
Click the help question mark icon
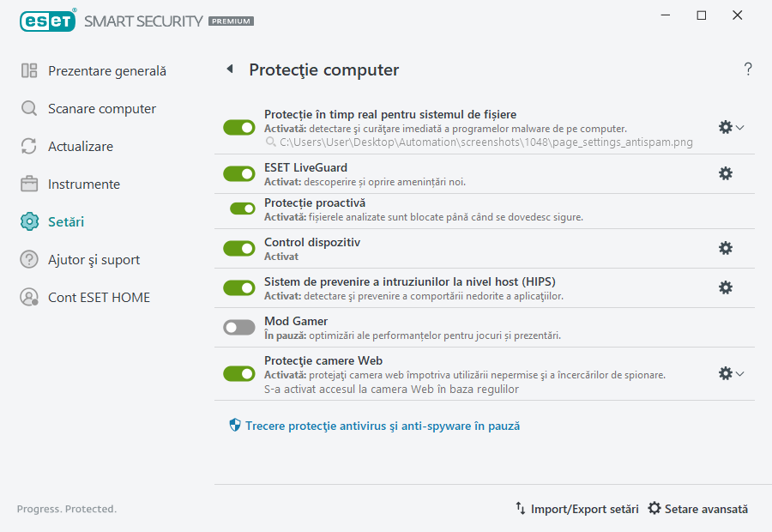coord(747,70)
